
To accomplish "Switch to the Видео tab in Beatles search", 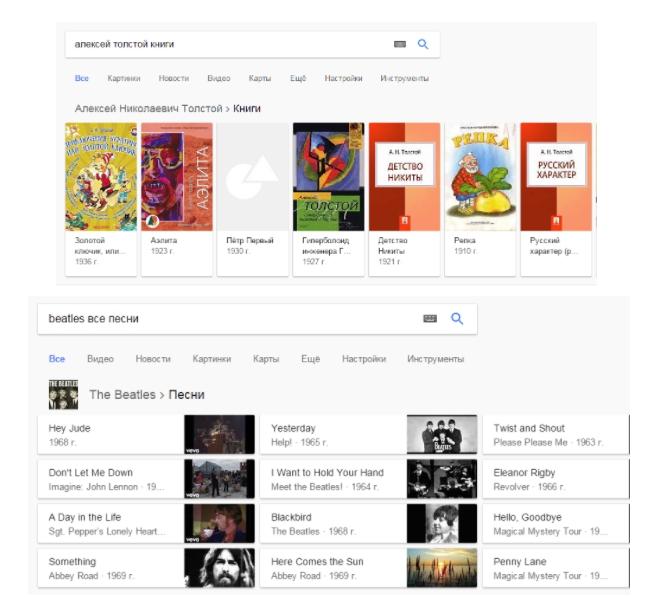I will point(100,359).
